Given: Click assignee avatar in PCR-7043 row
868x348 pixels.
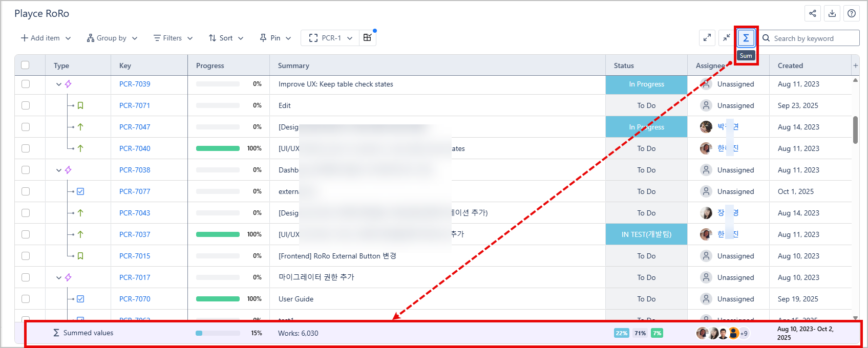Looking at the screenshot, I should point(706,213).
